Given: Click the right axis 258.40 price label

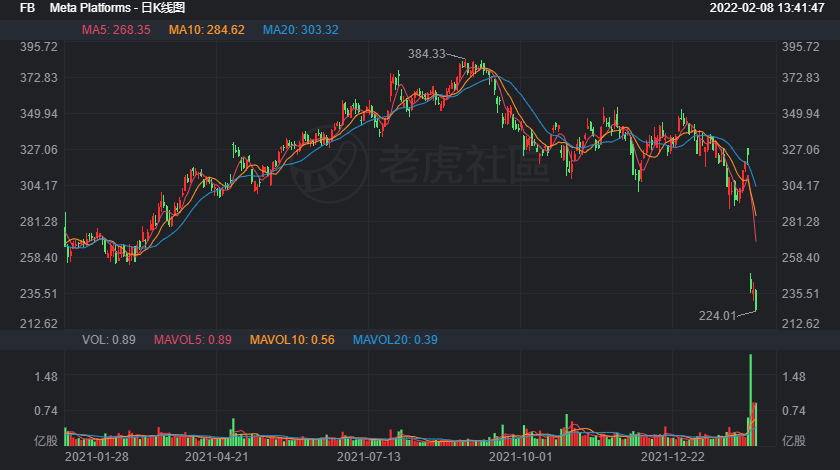Looking at the screenshot, I should (x=800, y=258).
